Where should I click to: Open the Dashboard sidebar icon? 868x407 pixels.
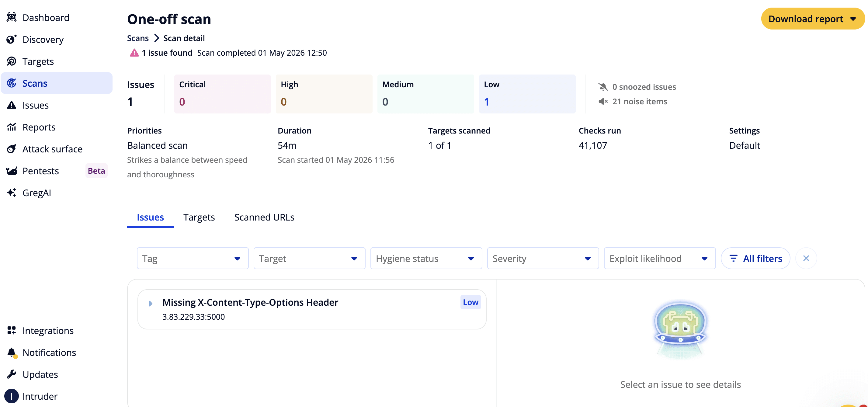click(12, 17)
